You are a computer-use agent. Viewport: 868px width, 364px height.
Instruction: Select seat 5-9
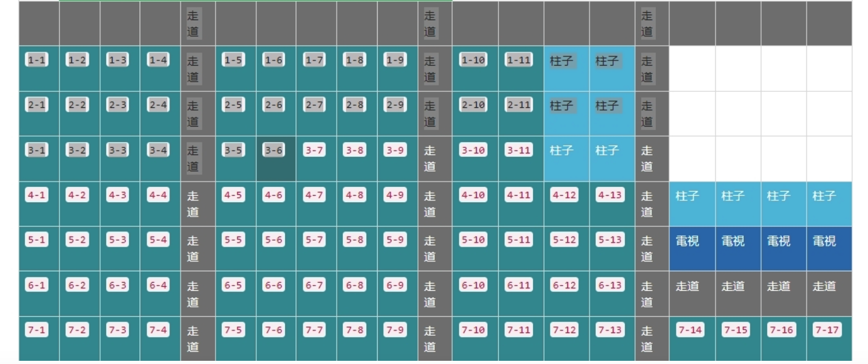[395, 240]
